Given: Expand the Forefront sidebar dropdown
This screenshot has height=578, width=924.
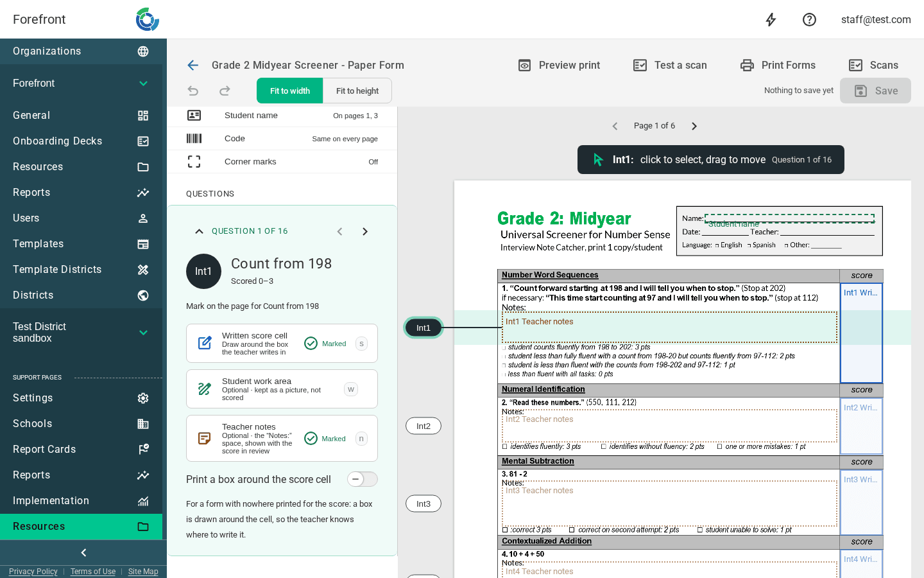Looking at the screenshot, I should click(143, 83).
